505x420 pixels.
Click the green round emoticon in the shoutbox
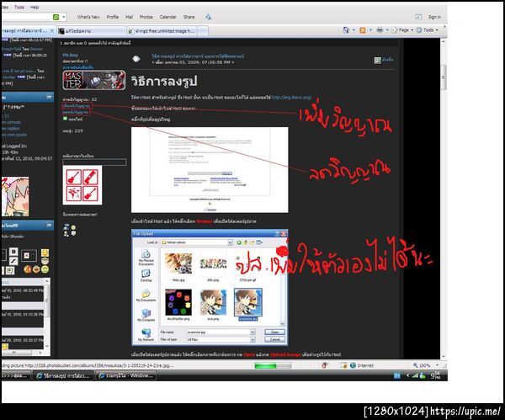click(45, 269)
